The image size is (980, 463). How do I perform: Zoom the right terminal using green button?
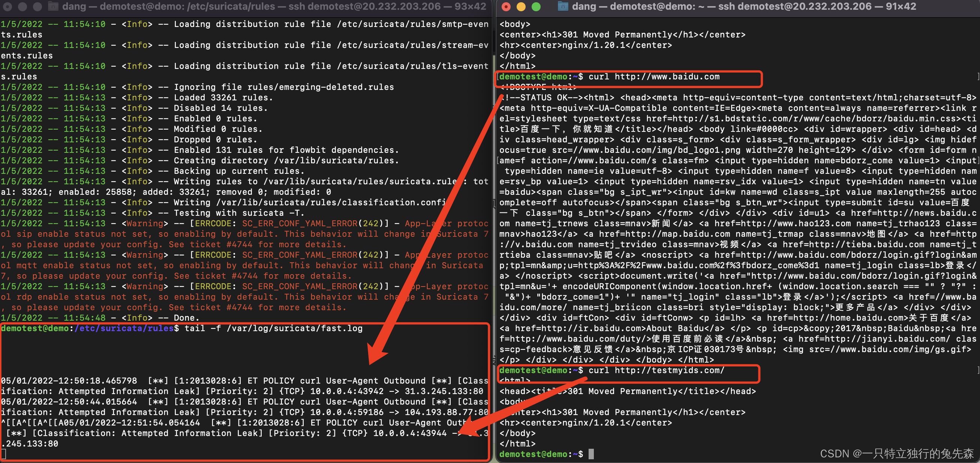(x=536, y=6)
